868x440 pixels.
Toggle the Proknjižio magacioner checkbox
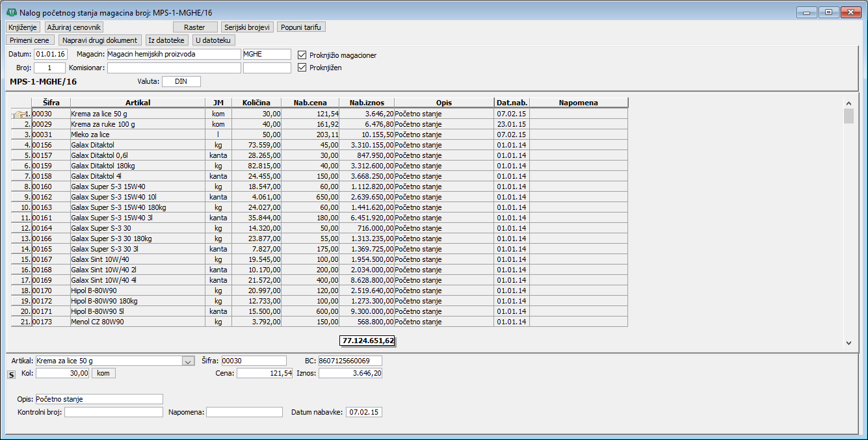click(x=302, y=55)
